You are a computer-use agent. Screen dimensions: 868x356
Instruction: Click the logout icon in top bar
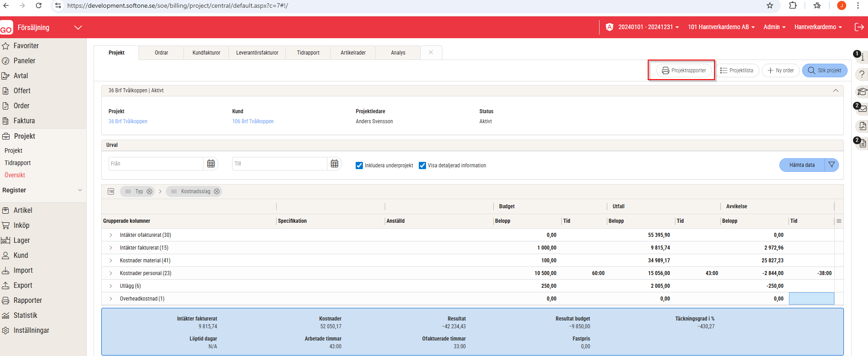859,27
